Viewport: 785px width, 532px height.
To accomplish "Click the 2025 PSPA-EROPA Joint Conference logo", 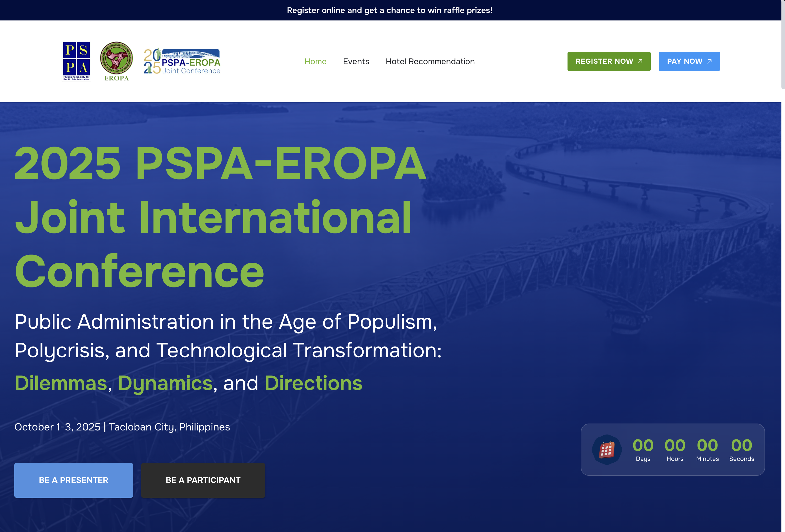I will 182,61.
